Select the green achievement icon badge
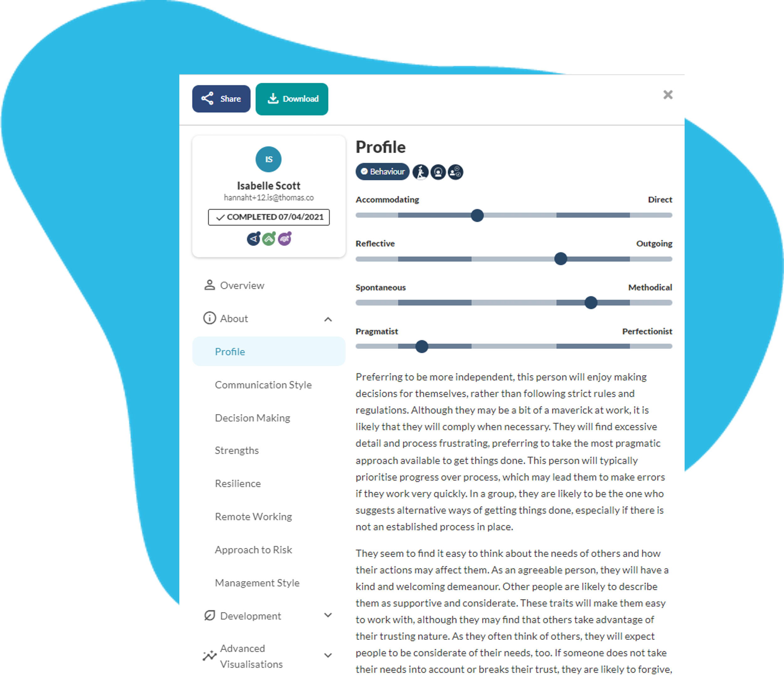The width and height of the screenshot is (784, 680). [271, 239]
